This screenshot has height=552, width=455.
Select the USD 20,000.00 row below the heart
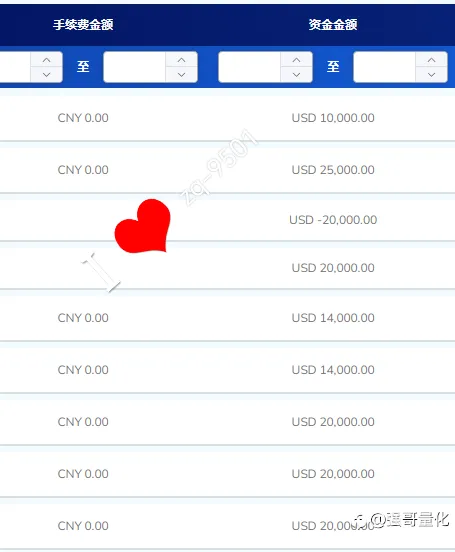click(x=228, y=268)
